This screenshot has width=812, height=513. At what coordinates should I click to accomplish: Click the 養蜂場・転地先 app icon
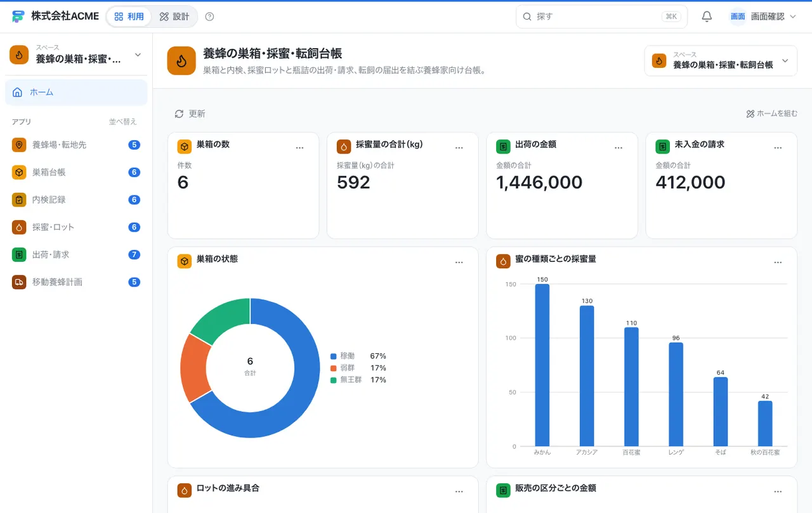tap(19, 145)
